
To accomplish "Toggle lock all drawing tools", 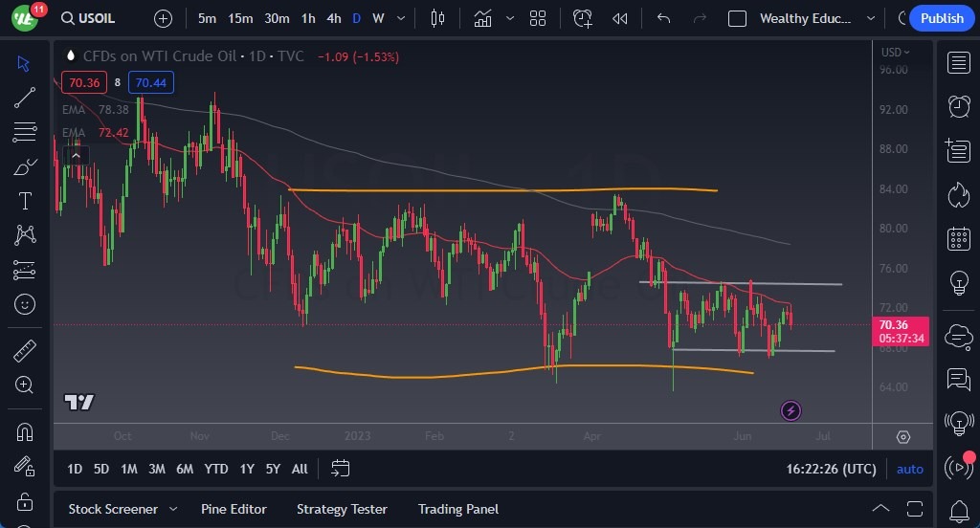I will (x=25, y=501).
